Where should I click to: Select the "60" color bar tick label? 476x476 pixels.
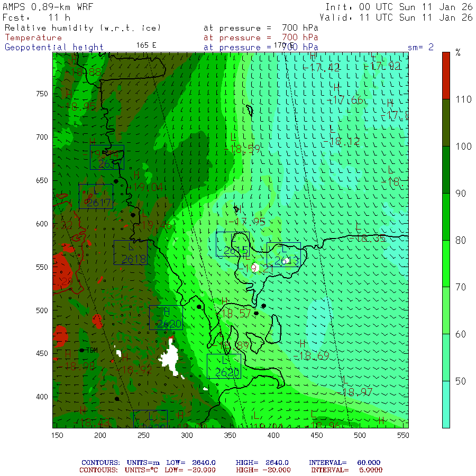(461, 334)
